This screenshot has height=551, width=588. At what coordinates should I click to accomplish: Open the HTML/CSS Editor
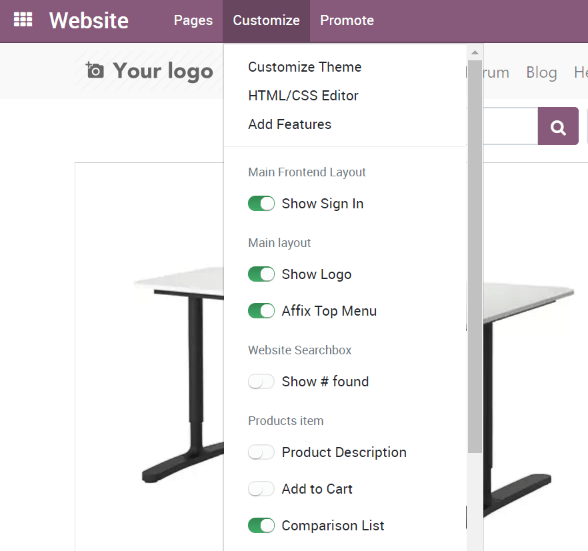[303, 96]
